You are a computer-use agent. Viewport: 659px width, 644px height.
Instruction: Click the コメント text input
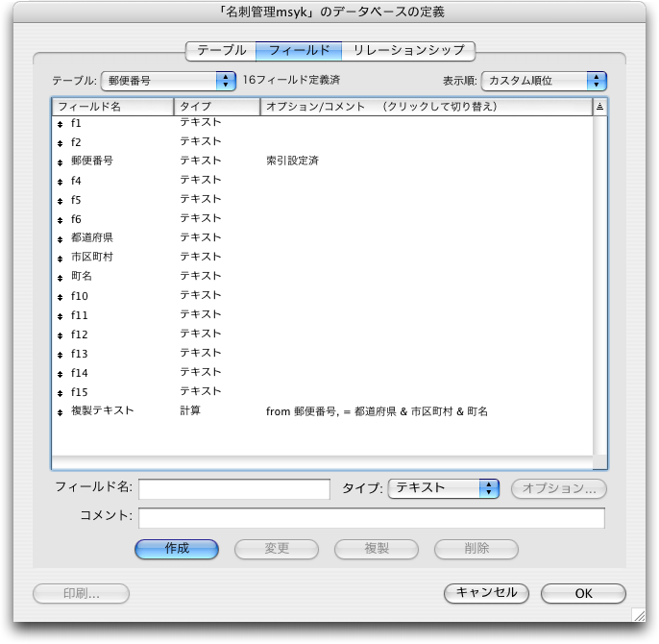371,518
